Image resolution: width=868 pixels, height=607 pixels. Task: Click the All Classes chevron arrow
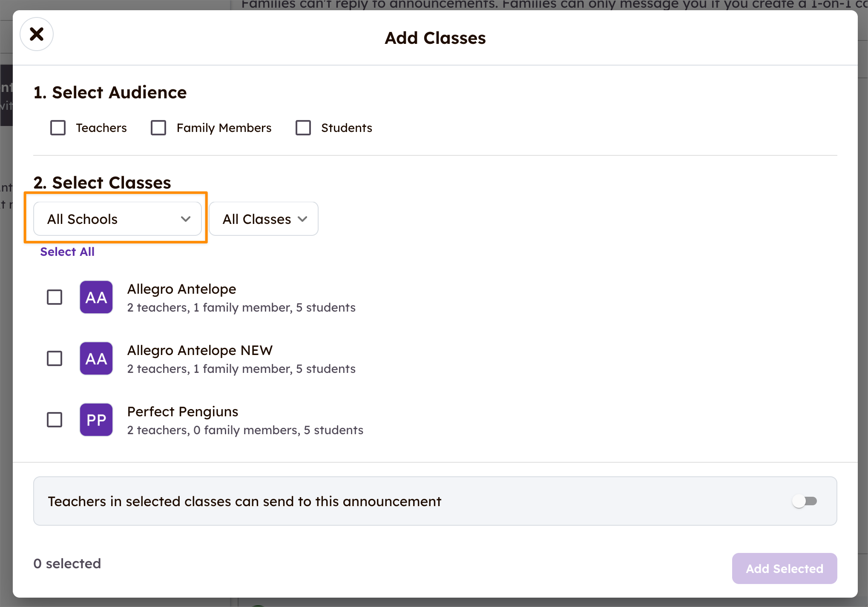[303, 219]
